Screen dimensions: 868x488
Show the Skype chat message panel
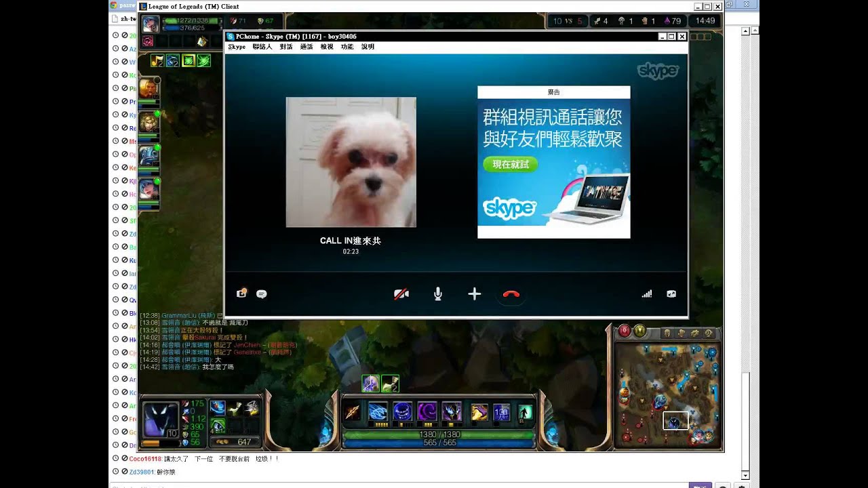tap(262, 294)
